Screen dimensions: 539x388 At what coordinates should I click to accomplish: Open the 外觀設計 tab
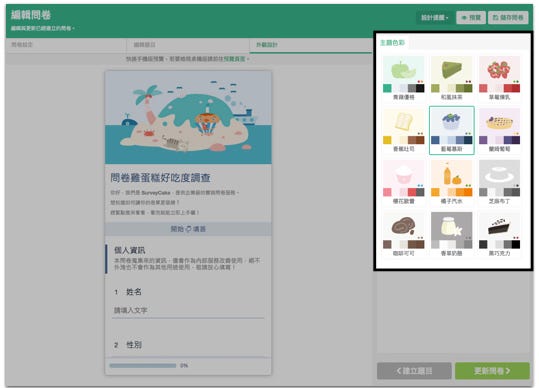point(311,45)
